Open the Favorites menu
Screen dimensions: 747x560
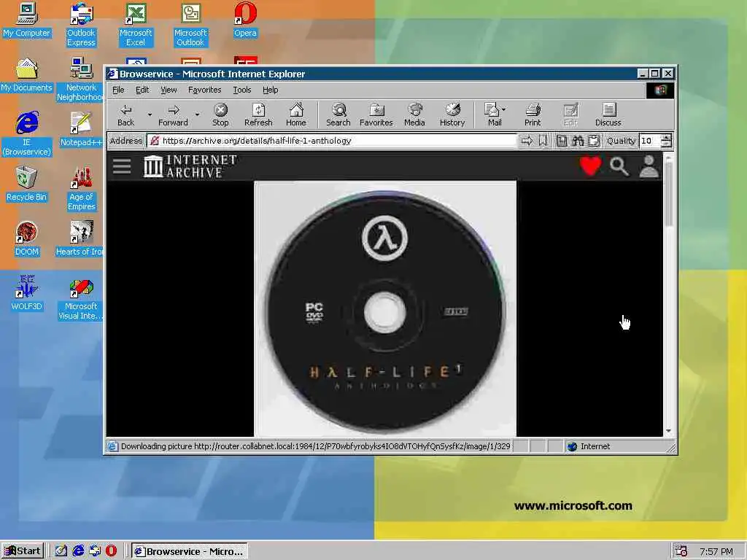pyautogui.click(x=204, y=90)
